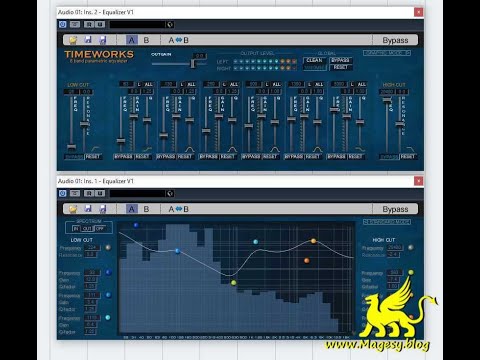Set Spectrum display to OUT
Screen dimensions: 480x360
(x=87, y=228)
